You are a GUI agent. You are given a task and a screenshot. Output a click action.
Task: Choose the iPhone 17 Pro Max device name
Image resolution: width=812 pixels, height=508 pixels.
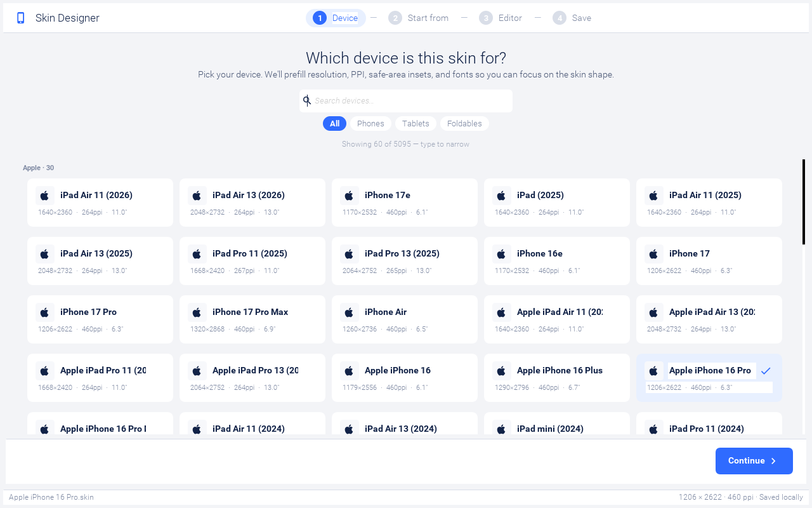point(251,312)
